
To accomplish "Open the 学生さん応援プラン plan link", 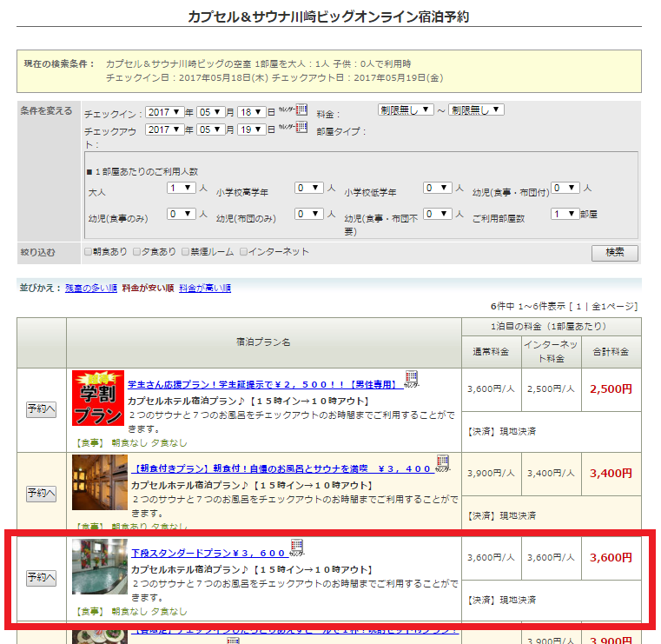I will pos(265,385).
